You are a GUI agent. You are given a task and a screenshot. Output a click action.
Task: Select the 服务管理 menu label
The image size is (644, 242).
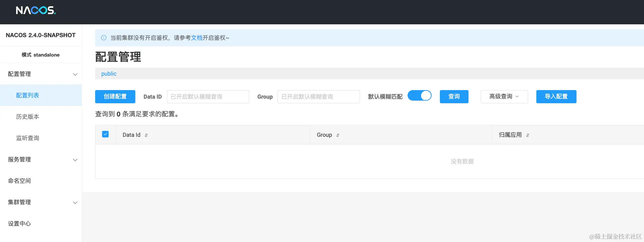19,159
